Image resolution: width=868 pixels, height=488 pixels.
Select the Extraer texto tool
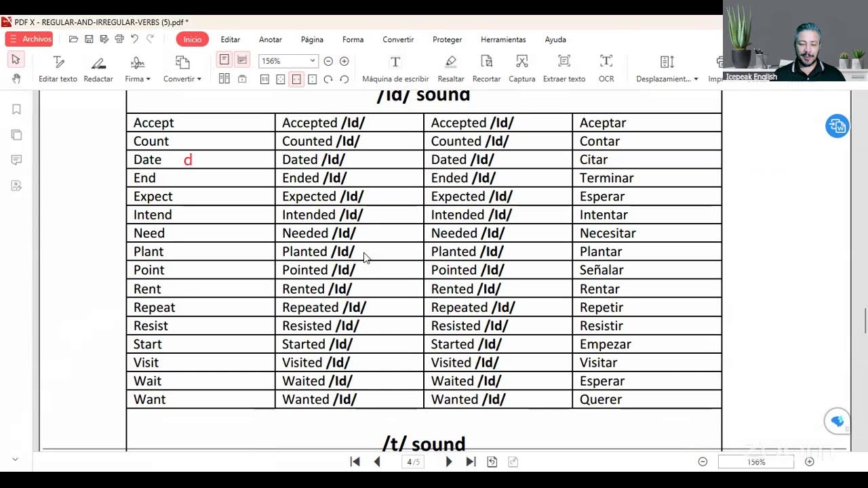click(564, 69)
